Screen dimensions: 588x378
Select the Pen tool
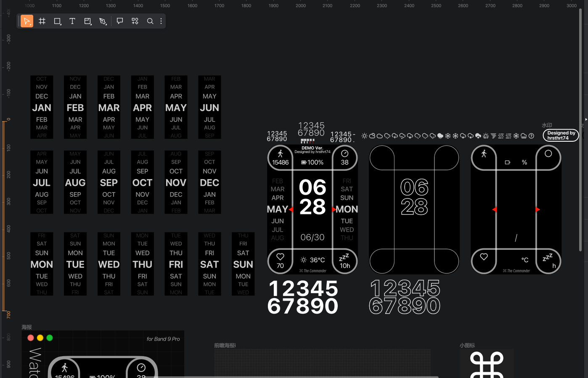[x=103, y=21]
